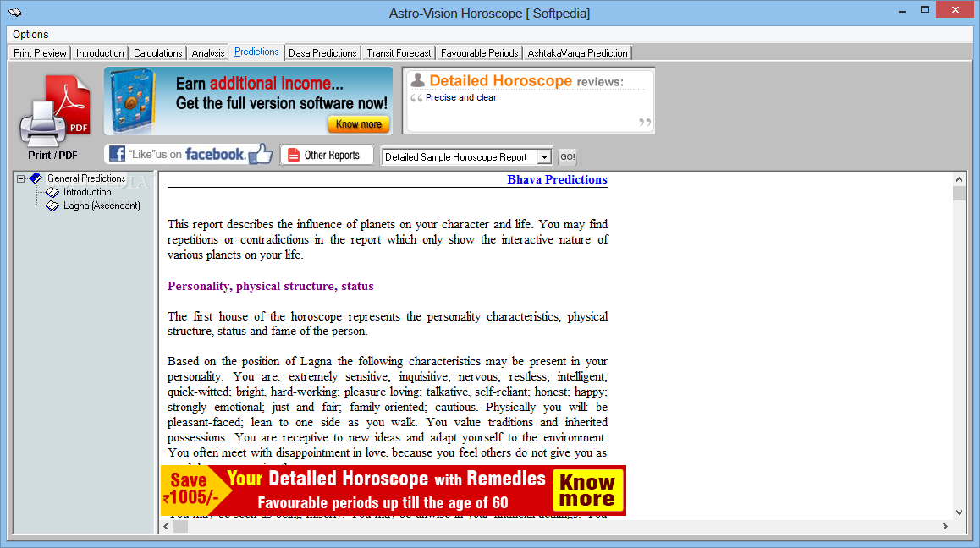The width and height of the screenshot is (980, 548).
Task: Click the Introduction page icon in tree
Action: coord(52,193)
